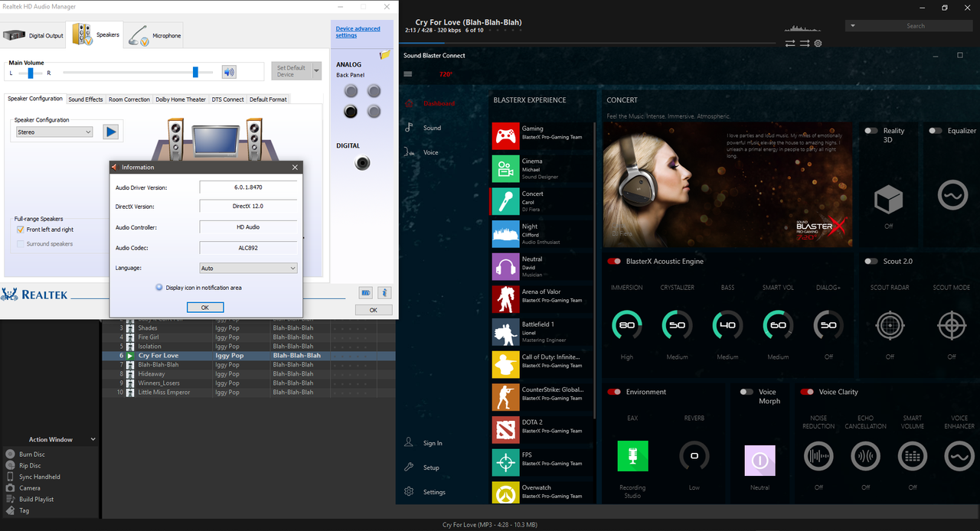Turn off the Environment switch

point(614,392)
